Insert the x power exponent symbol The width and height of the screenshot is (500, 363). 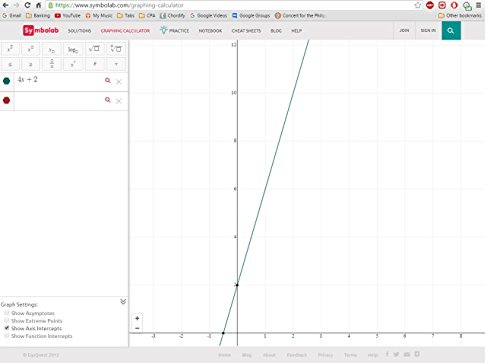pyautogui.click(x=31, y=49)
